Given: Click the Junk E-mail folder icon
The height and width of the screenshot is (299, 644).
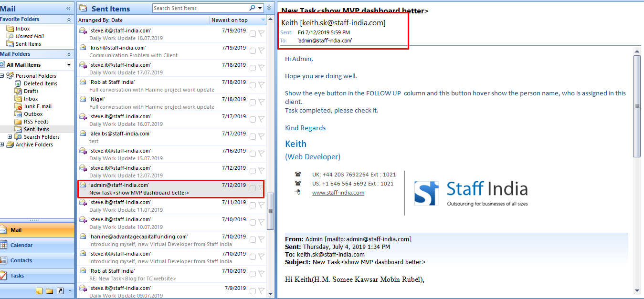Looking at the screenshot, I should [18, 106].
